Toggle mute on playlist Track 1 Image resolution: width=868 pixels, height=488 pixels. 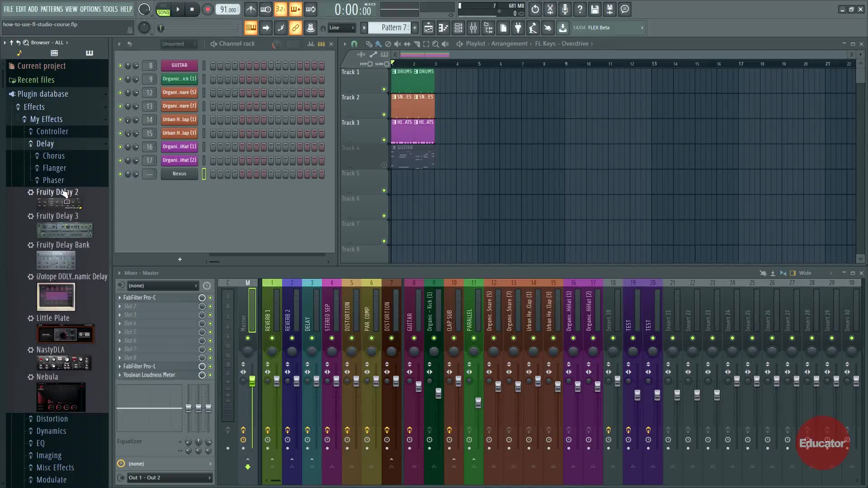[384, 89]
